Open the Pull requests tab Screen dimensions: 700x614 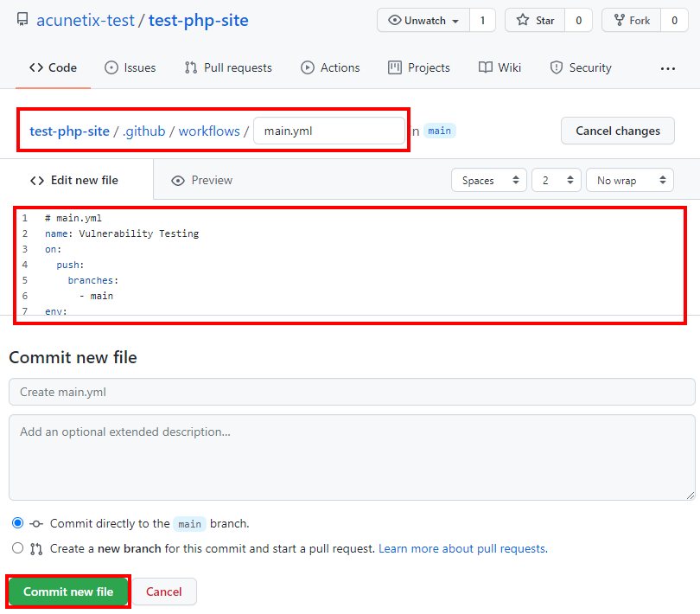[228, 68]
